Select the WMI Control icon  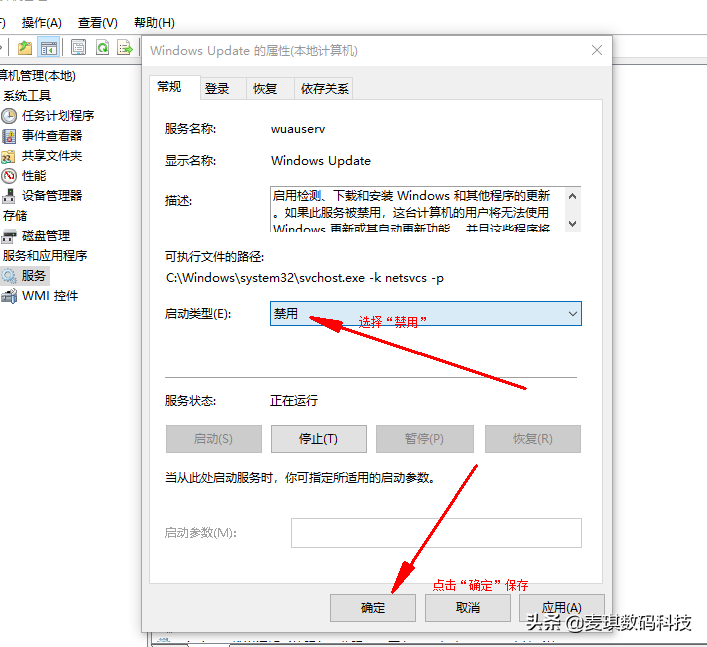point(9,296)
